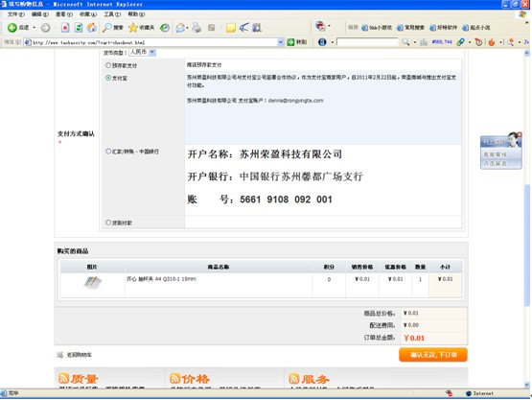
Task: Click the page icon in address bar
Action: click(x=28, y=42)
